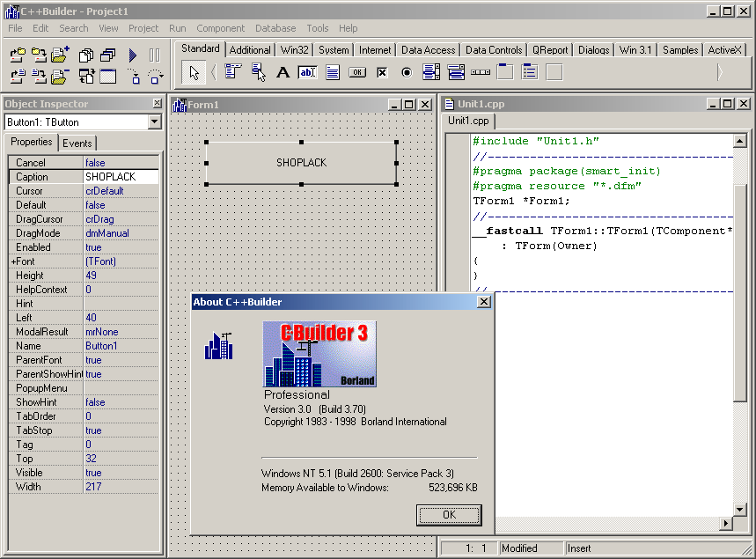This screenshot has height=559, width=756.
Task: Pick the RadioGroup component icon
Action: 530,72
